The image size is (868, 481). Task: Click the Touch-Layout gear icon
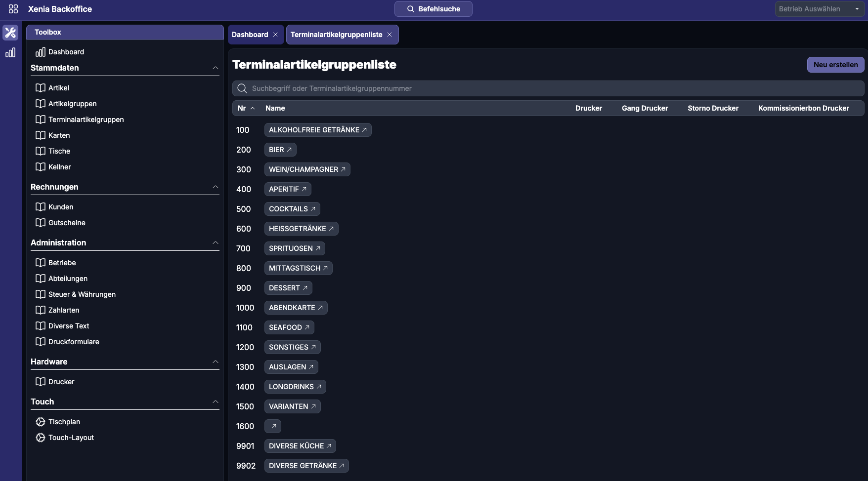pos(41,438)
